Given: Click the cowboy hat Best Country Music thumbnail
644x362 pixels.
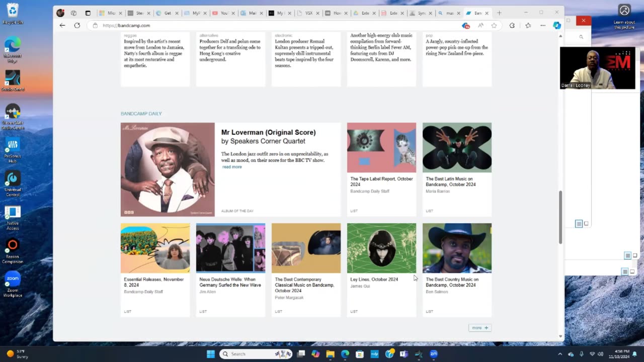Looking at the screenshot, I should (x=457, y=248).
